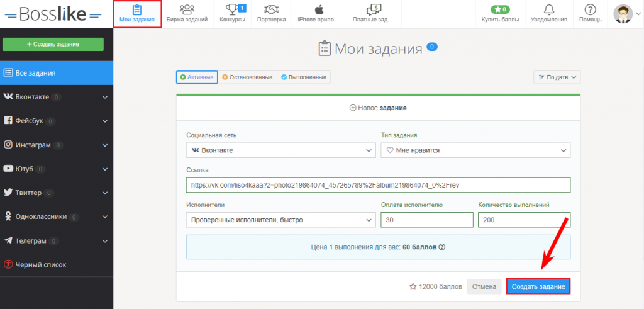Screen dimensions: 644x309
Task: Select the Active tasks filter
Action: click(197, 77)
